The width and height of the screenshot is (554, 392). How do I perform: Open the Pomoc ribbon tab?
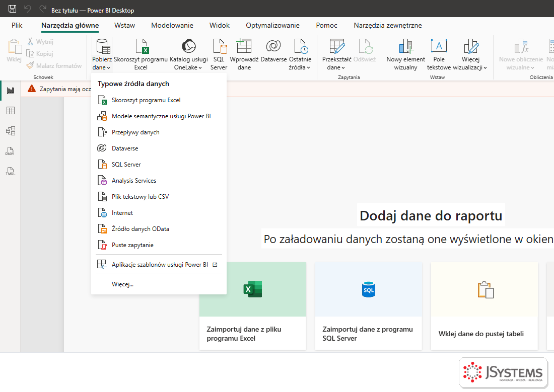click(326, 26)
